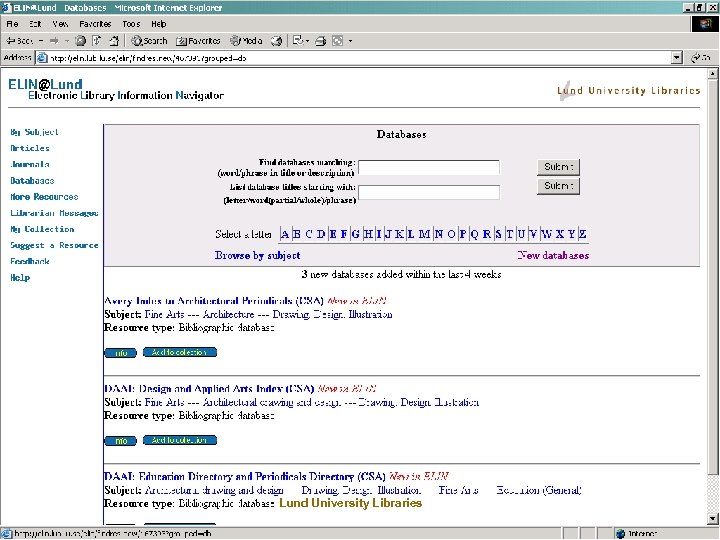Open Avery Index to Architectural Periodicals link
This screenshot has height=540, width=720.
(x=214, y=301)
